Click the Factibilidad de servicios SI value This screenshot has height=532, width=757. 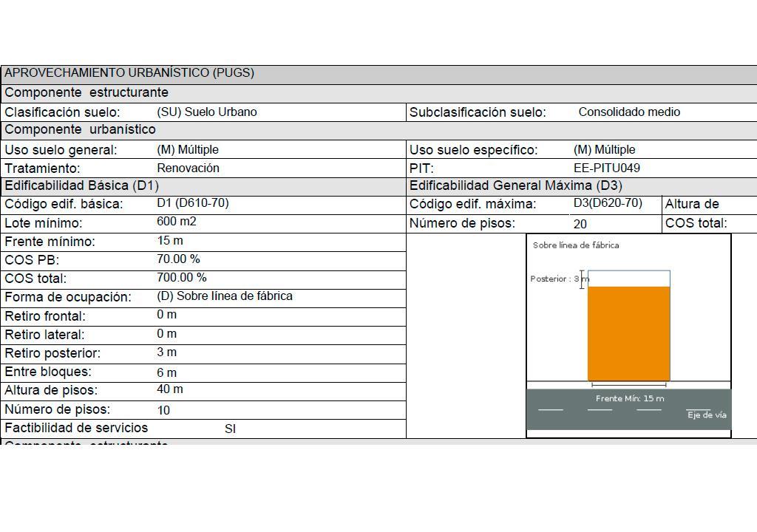coord(231,429)
